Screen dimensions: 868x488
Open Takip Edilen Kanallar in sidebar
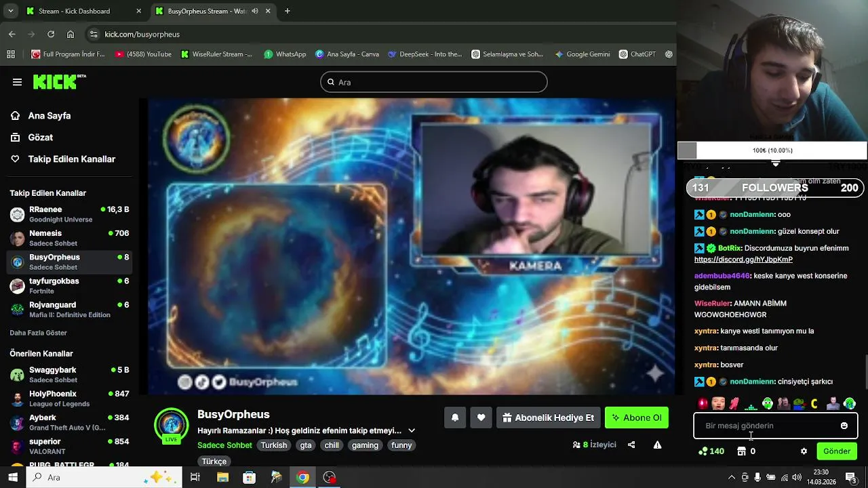click(72, 159)
